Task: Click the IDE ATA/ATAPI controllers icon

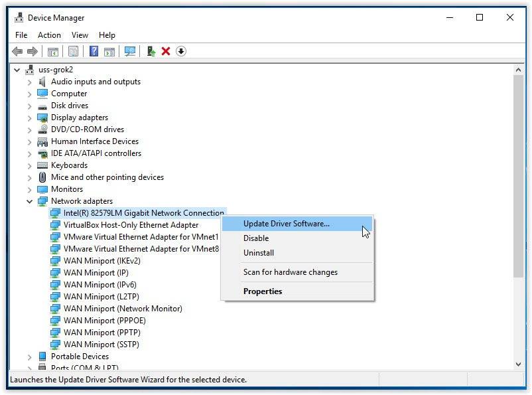Action: [x=42, y=153]
